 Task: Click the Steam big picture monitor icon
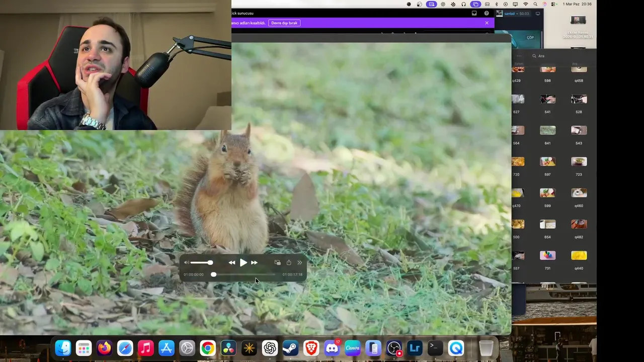pyautogui.click(x=538, y=14)
